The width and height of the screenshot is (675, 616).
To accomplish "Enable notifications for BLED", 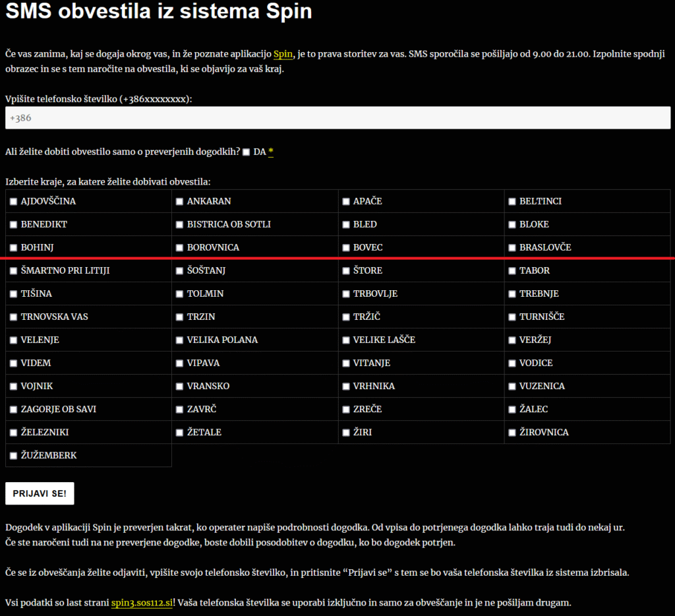I will point(346,225).
